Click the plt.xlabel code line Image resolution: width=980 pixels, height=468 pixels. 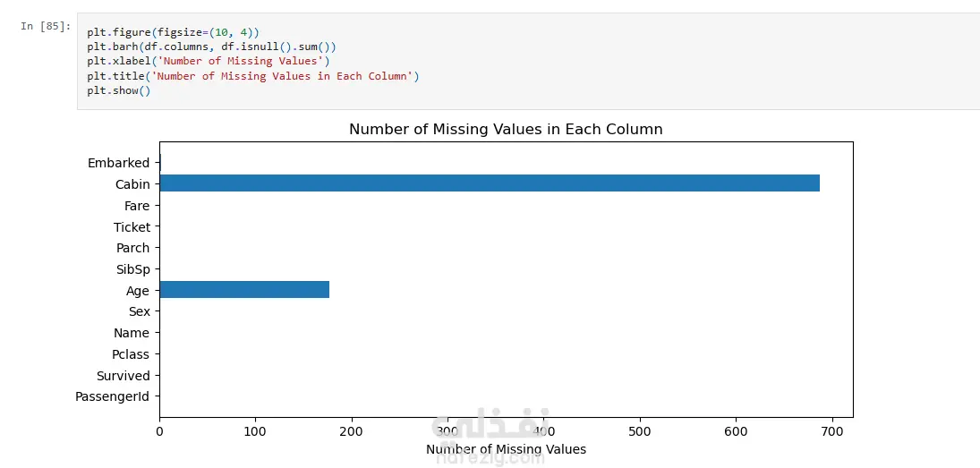[209, 61]
